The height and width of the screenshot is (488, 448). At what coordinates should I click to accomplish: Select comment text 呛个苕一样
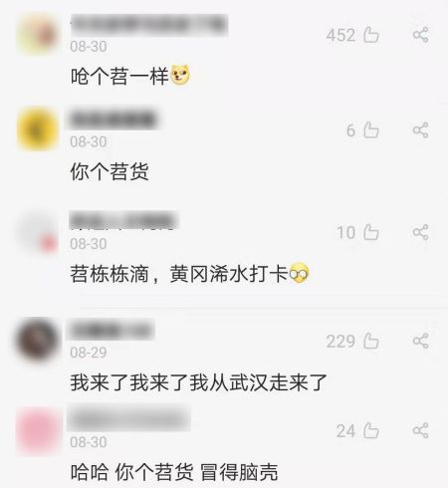click(x=119, y=76)
